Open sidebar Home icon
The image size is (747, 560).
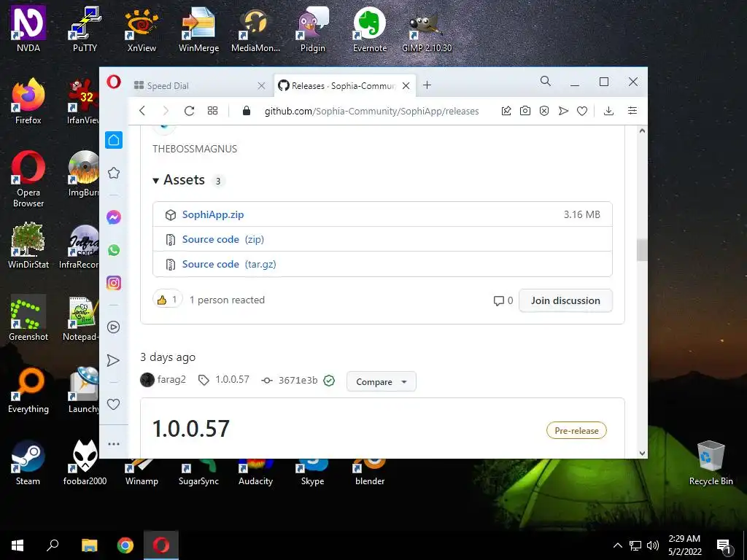click(114, 140)
